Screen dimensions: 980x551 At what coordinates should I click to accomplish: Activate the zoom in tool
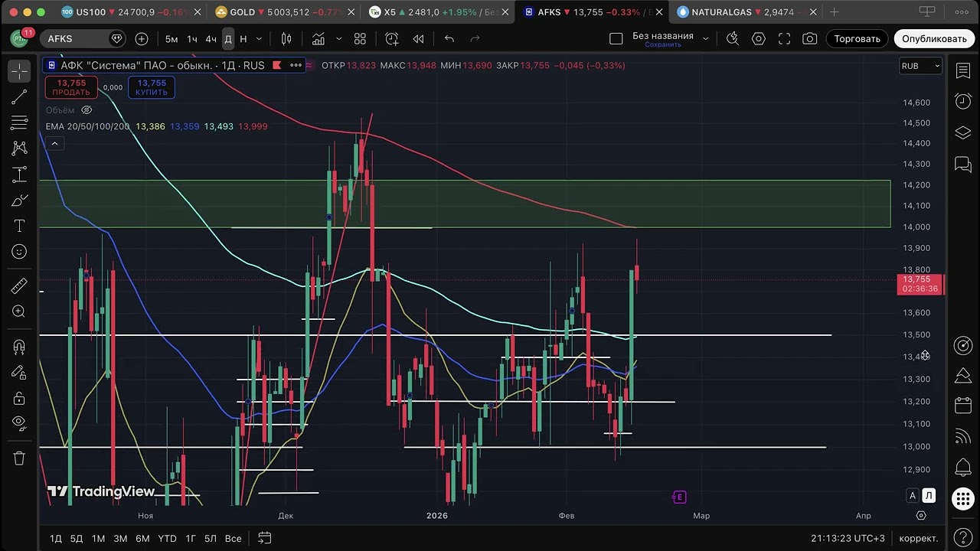(x=19, y=311)
